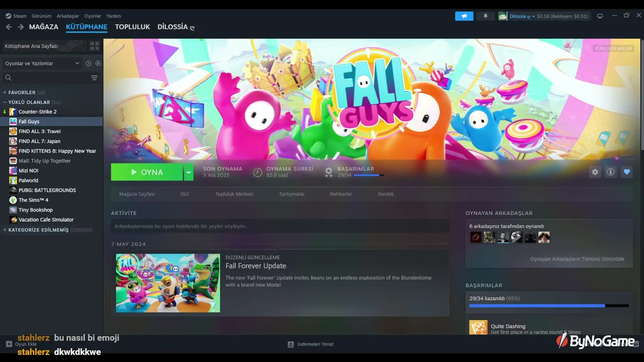The height and width of the screenshot is (362, 644).
Task: Click the add game plus icon
Action: tap(9, 344)
